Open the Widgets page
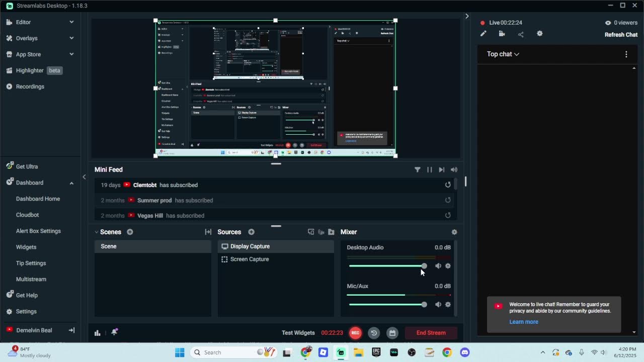 coord(26,247)
